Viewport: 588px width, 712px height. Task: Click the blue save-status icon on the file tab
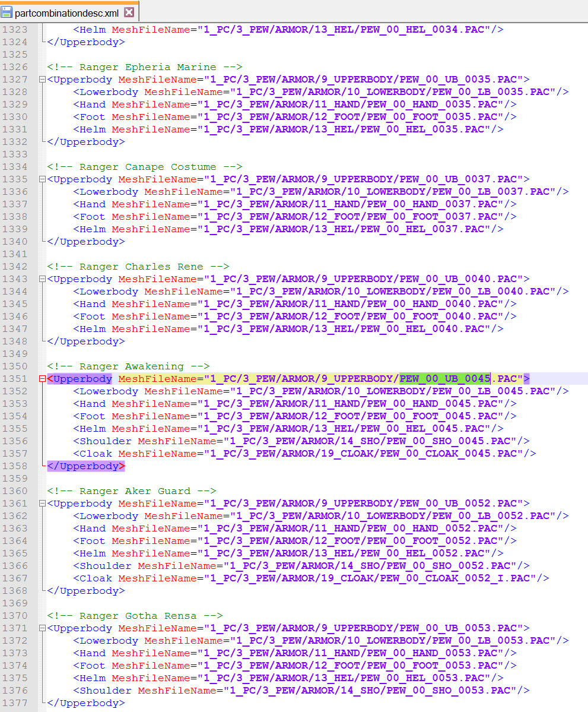[x=7, y=11]
